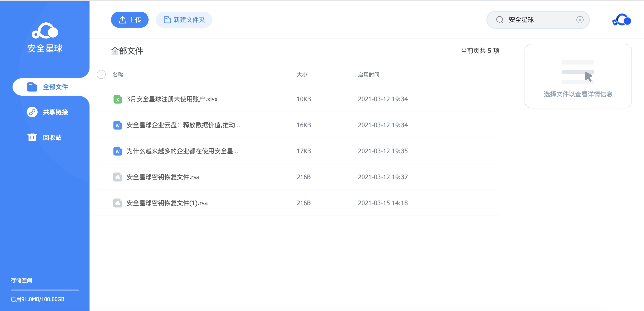Click the 已用91.0MB/100.00GB storage text

(38, 299)
